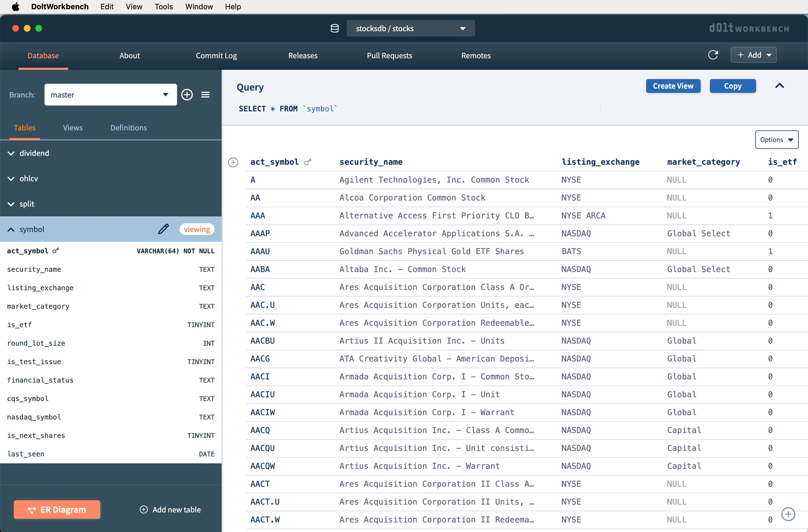This screenshot has width=808, height=532.
Task: Open the master branch dropdown
Action: click(x=110, y=95)
